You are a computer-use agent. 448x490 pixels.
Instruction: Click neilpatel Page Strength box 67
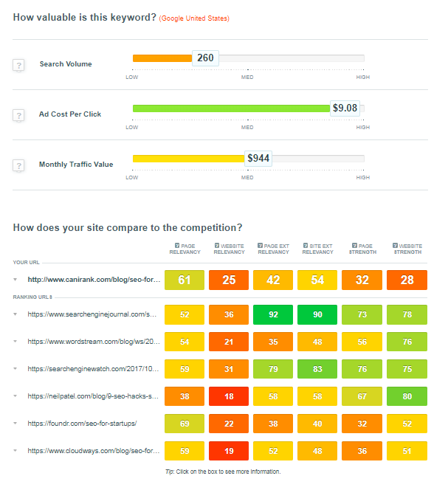coord(362,396)
